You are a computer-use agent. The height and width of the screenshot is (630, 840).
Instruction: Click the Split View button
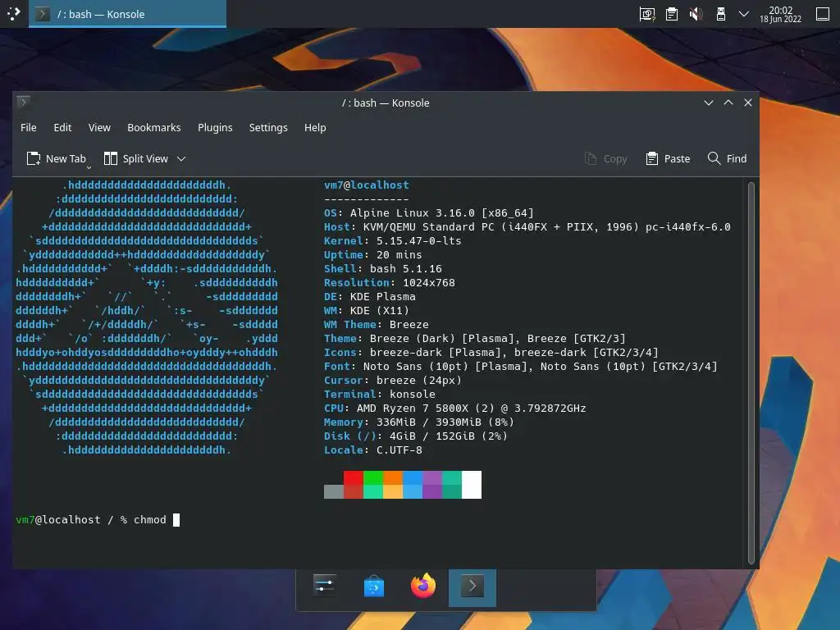[x=136, y=158]
